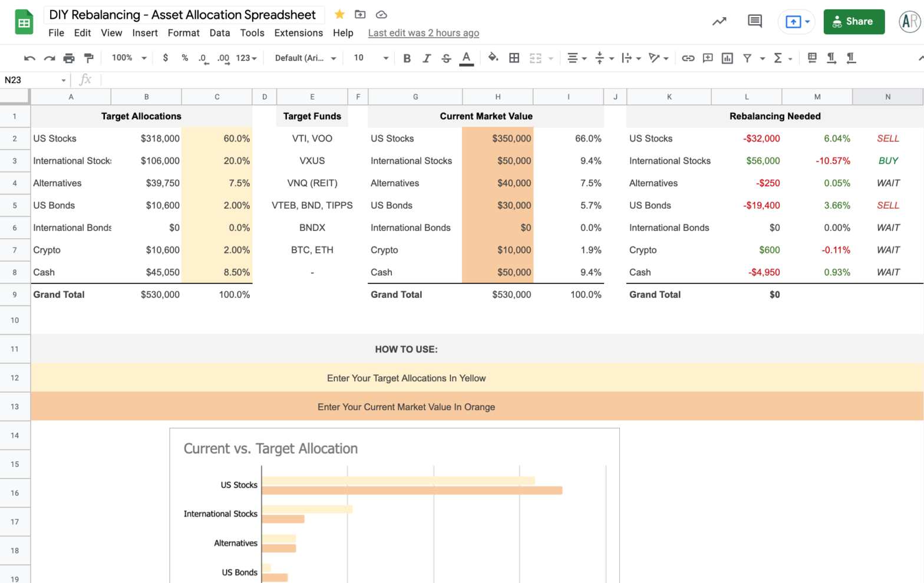Create a filter with the funnel icon
Viewport: 924px width, 583px height.
(747, 58)
